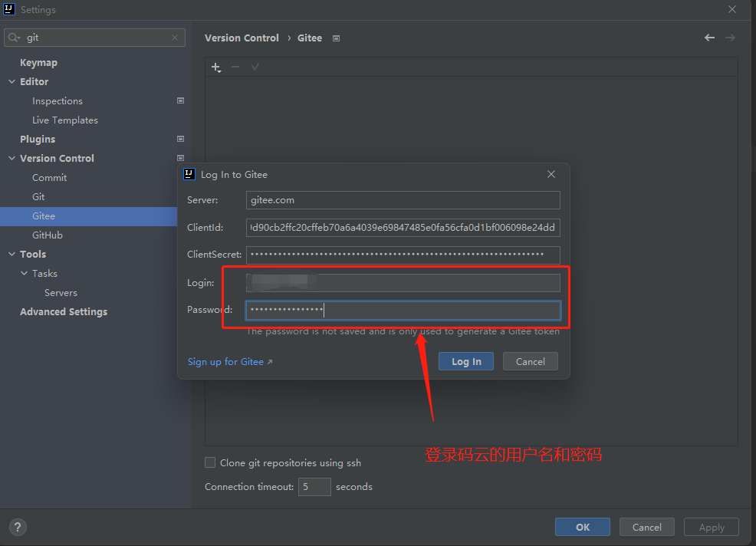Click the IntelliJ icon in login dialog title
Image resolution: width=756 pixels, height=546 pixels.
click(189, 174)
